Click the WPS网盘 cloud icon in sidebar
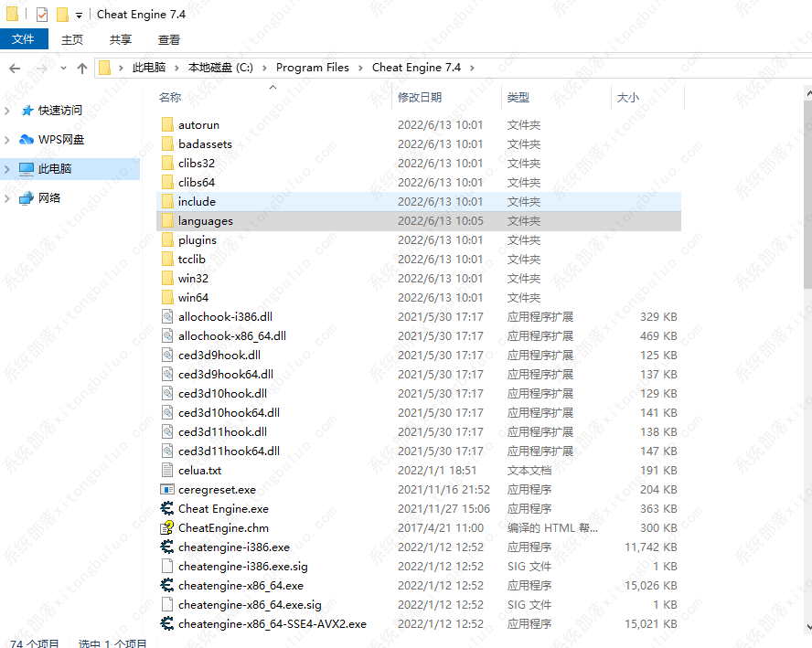This screenshot has width=812, height=648. click(27, 140)
